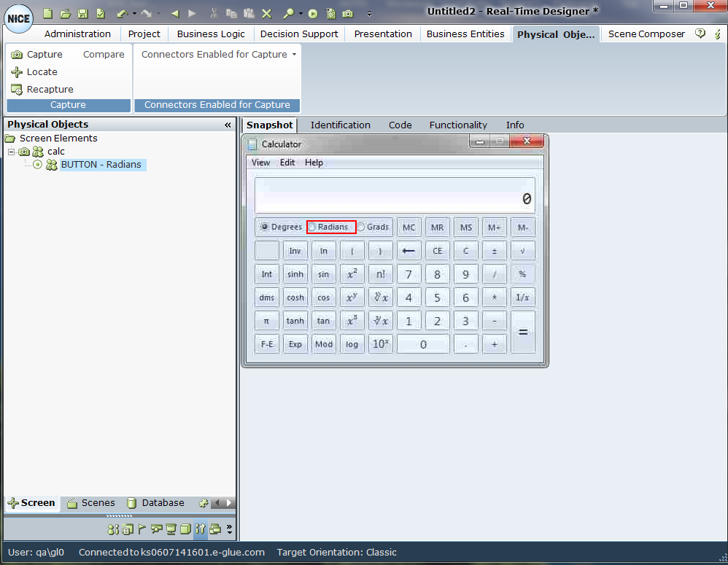
Task: Click the Compare button
Action: pyautogui.click(x=104, y=55)
